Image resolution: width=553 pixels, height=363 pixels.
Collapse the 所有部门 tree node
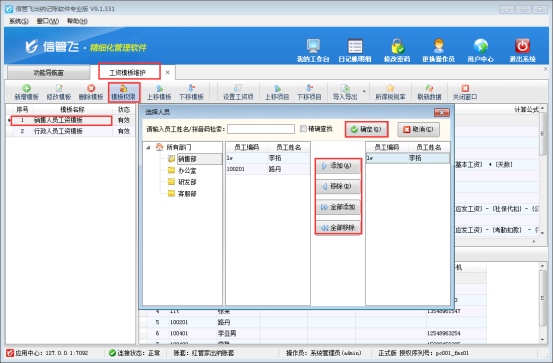[148, 147]
